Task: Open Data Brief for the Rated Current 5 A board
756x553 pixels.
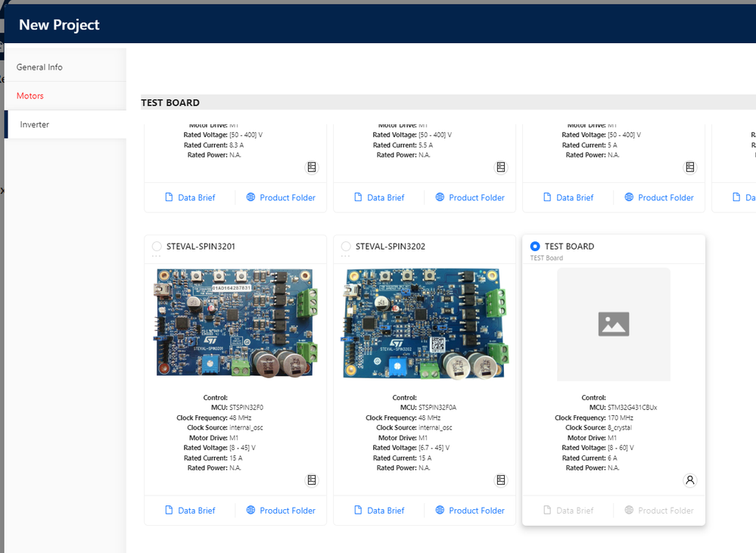Action: tap(568, 197)
